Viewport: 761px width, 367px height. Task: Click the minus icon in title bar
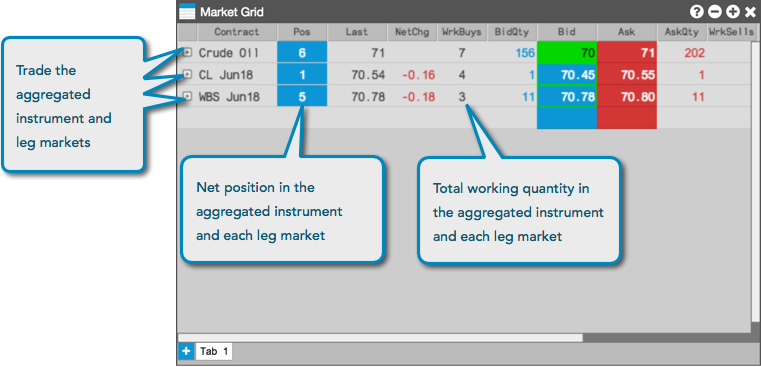[714, 12]
